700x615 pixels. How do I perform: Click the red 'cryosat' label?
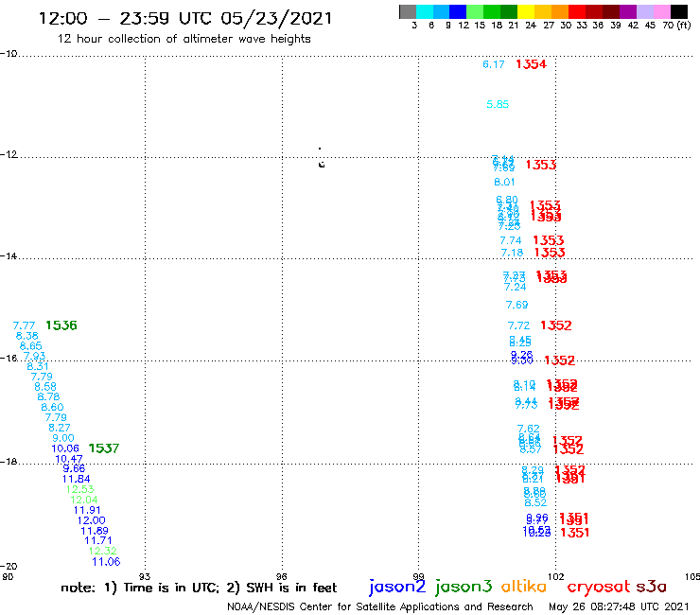599,587
